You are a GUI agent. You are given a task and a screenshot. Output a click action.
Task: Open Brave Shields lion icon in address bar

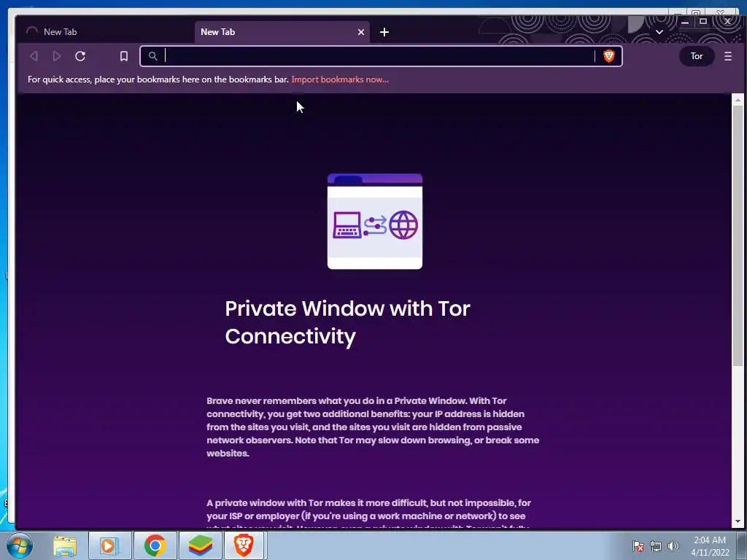click(x=609, y=56)
